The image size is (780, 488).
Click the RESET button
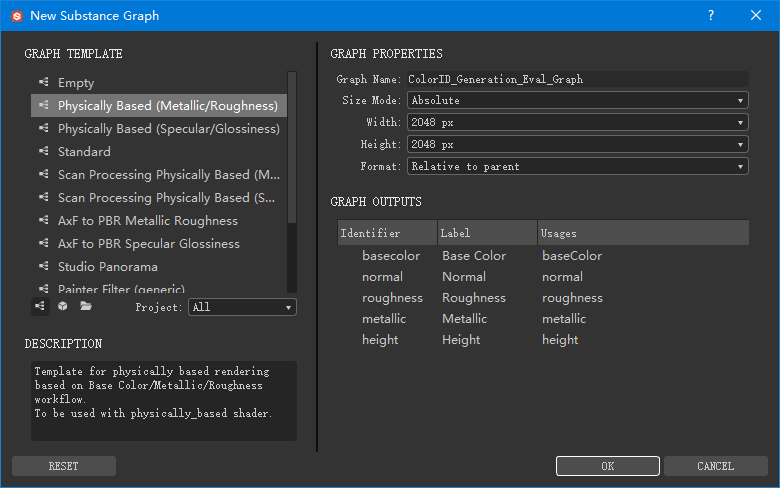tap(64, 466)
